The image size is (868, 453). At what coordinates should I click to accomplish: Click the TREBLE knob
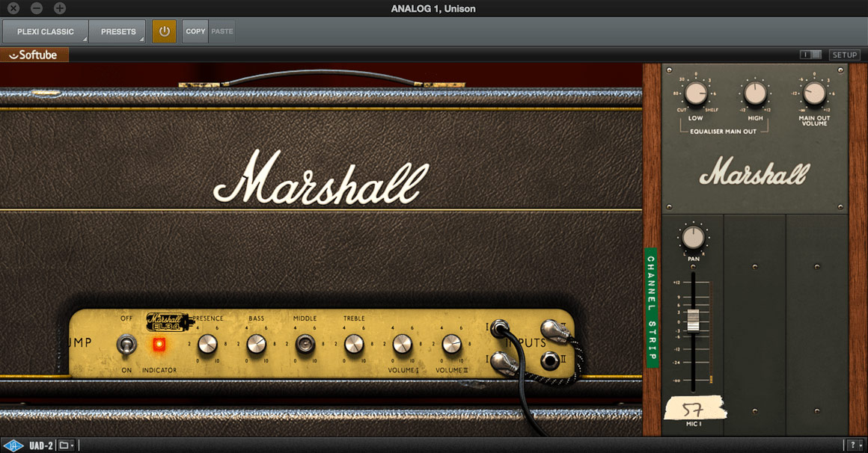click(354, 344)
